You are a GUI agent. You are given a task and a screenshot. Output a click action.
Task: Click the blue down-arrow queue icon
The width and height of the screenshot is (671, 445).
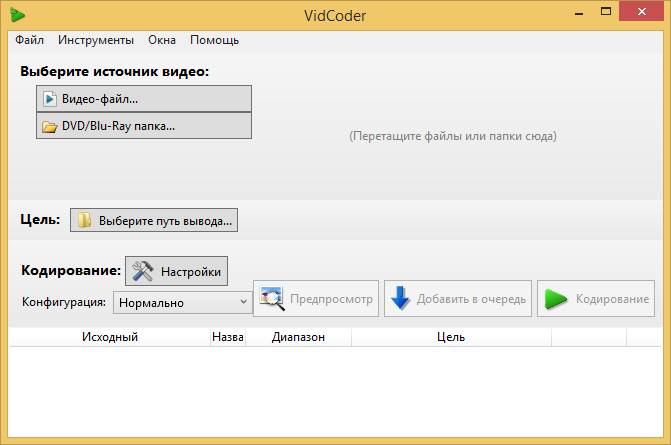pos(400,299)
